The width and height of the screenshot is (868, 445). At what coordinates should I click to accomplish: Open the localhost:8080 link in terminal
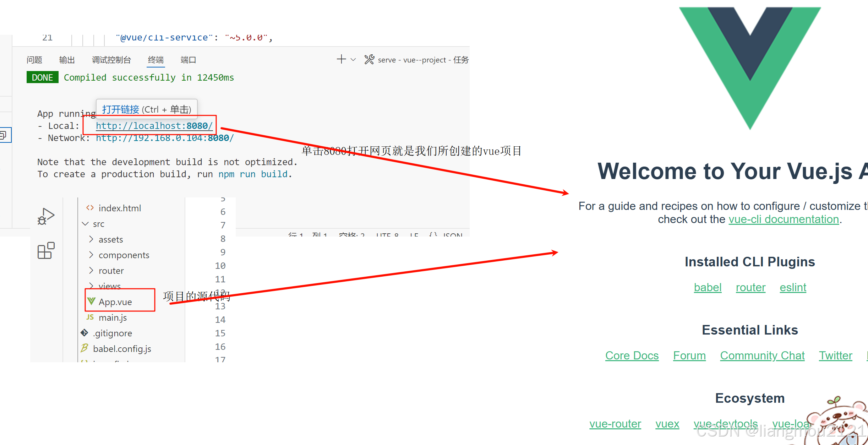154,126
